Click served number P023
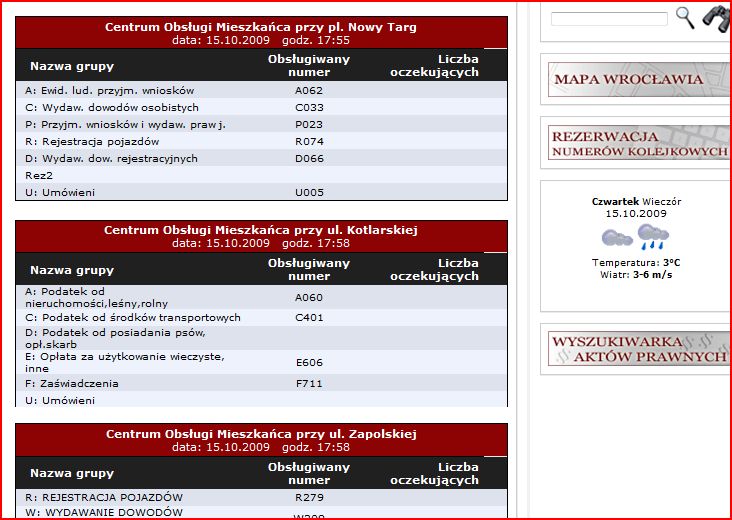The height and width of the screenshot is (520, 732). click(309, 125)
